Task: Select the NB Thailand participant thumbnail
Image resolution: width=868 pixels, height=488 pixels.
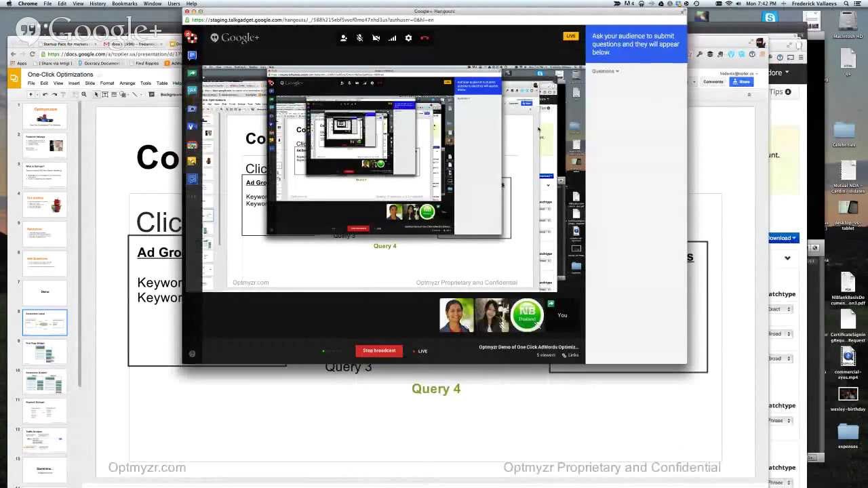Action: pyautogui.click(x=527, y=315)
